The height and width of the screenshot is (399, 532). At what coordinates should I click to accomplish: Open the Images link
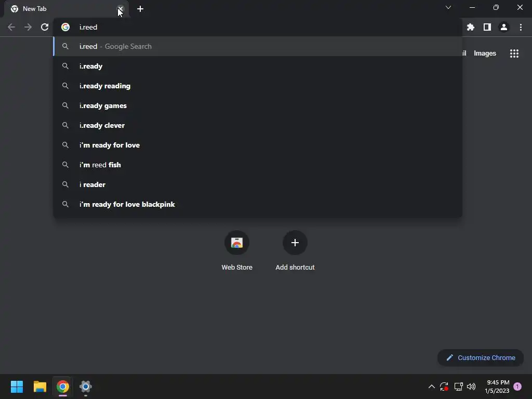coord(485,54)
